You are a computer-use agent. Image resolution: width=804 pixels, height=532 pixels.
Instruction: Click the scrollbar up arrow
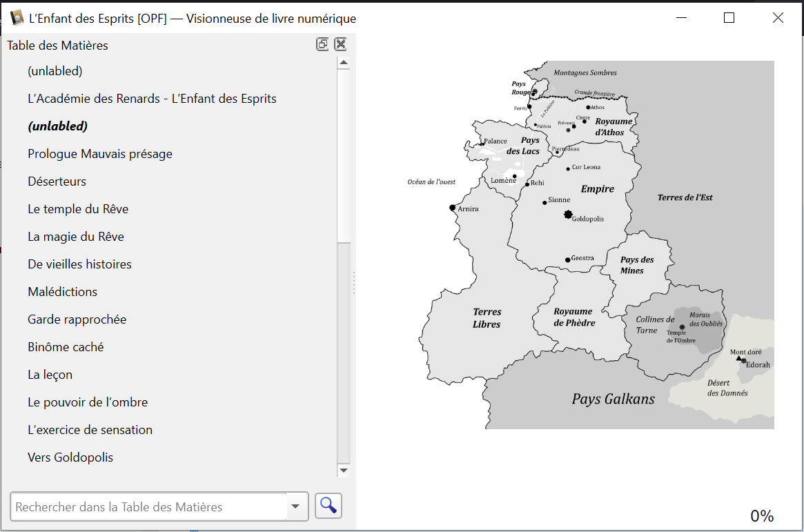[x=343, y=61]
